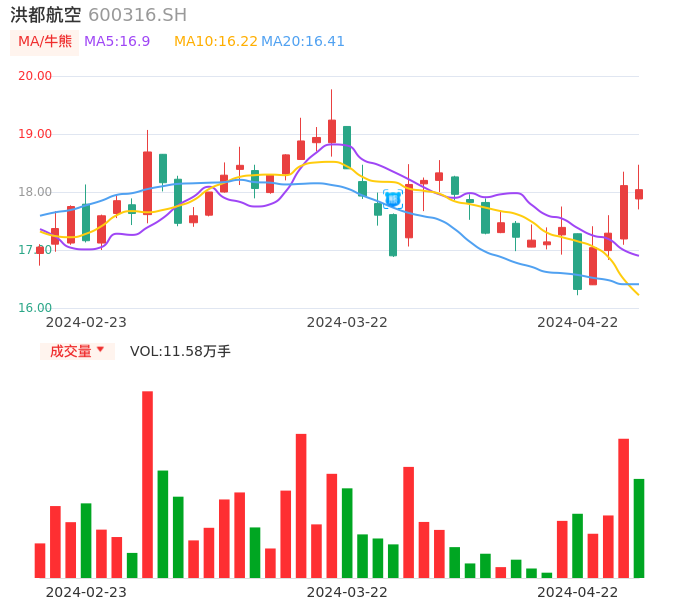Image resolution: width=686 pixels, height=606 pixels.
Task: Click the 18.00 price axis label
Action: (35, 192)
